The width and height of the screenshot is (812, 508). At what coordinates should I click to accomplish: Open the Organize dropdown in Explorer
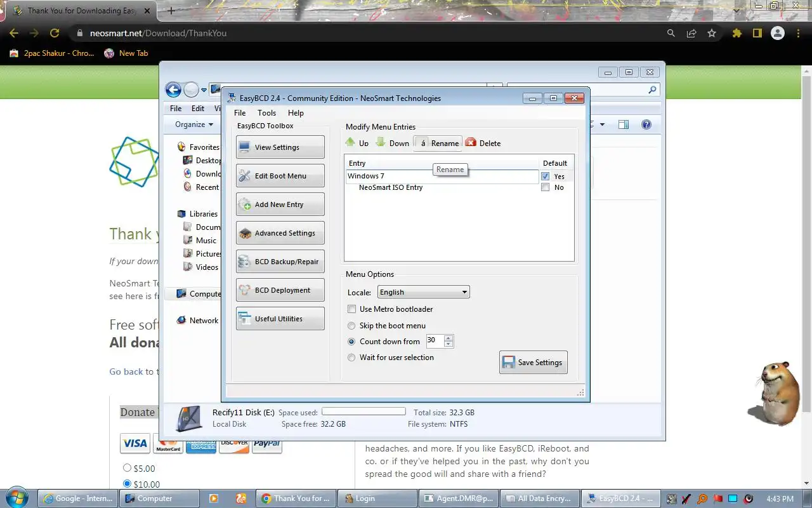(x=194, y=124)
